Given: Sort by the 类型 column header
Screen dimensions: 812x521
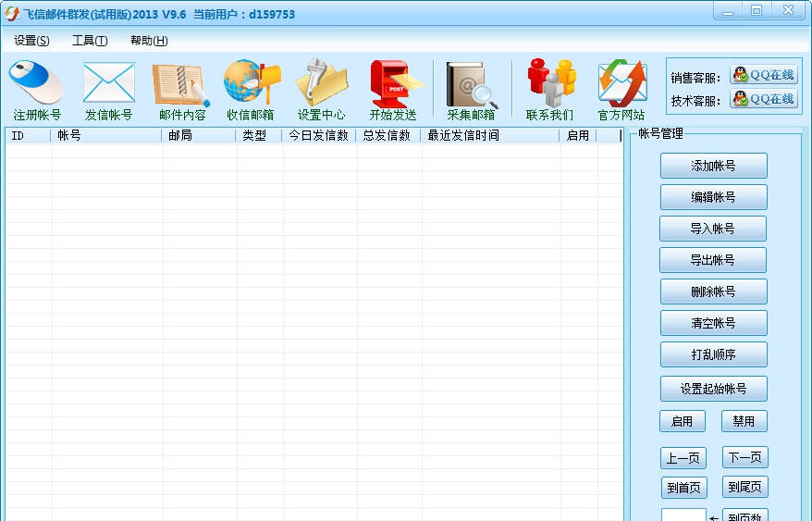Looking at the screenshot, I should point(259,136).
